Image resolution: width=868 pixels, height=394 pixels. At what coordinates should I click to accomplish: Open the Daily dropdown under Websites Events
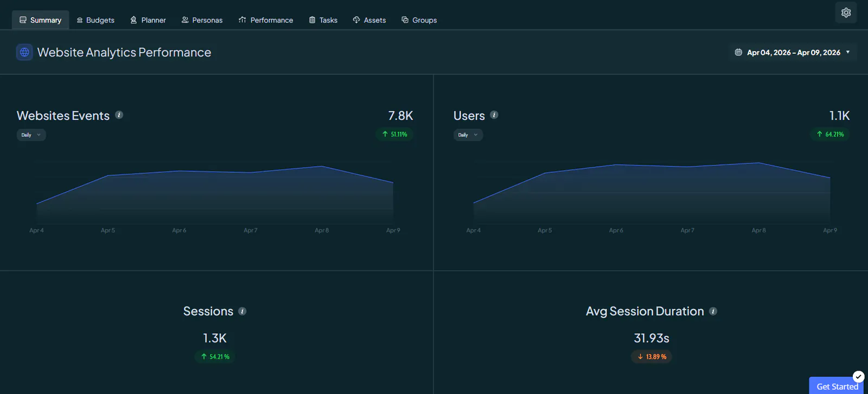pos(31,135)
